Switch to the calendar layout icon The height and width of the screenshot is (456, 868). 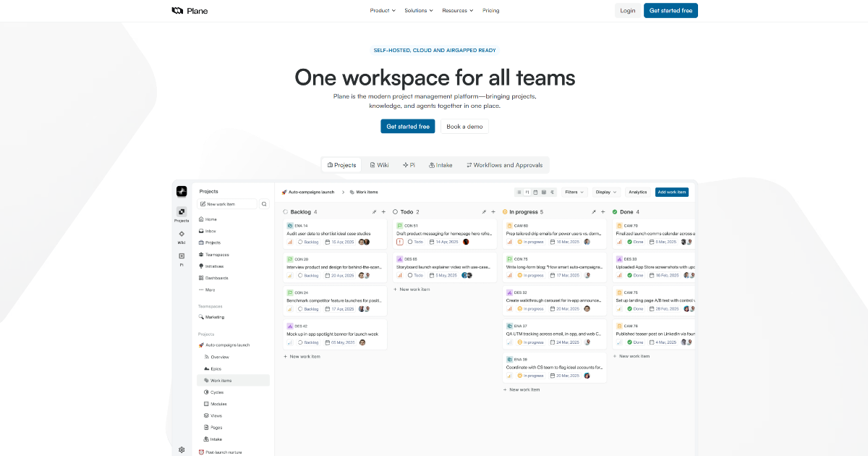(535, 192)
